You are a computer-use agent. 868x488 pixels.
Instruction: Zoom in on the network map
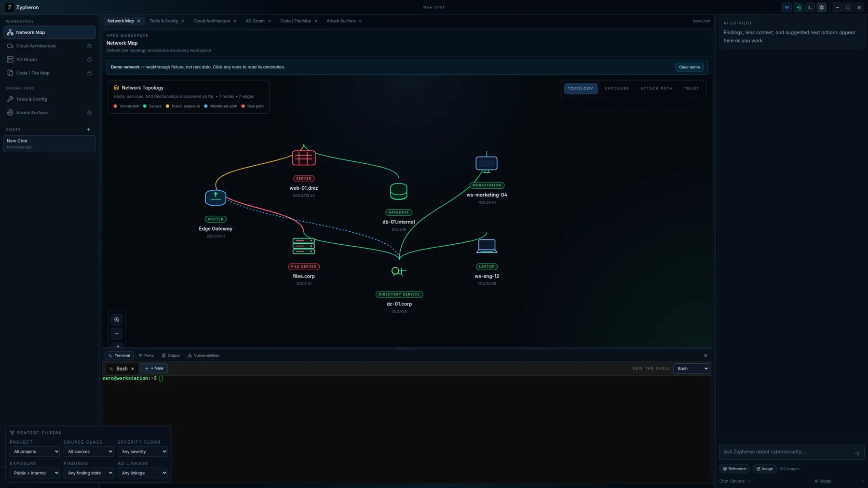pos(117,319)
